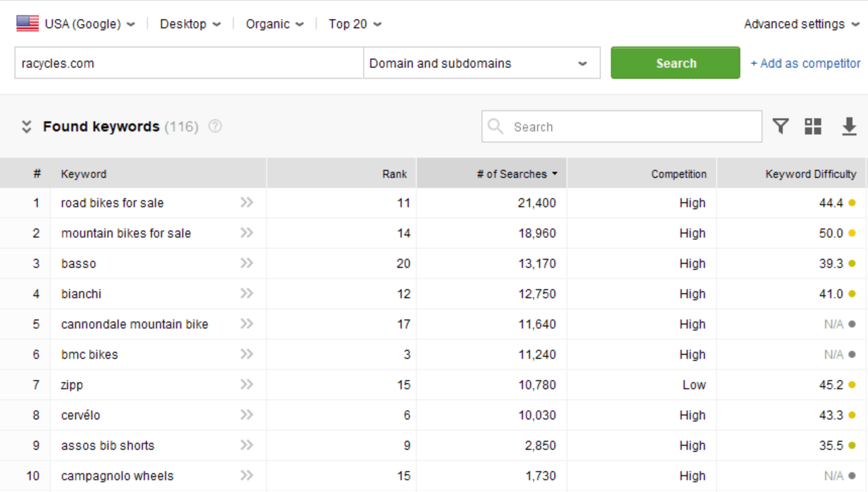Image resolution: width=868 pixels, height=492 pixels.
Task: Click help icon beside Found keywords
Action: pos(215,126)
